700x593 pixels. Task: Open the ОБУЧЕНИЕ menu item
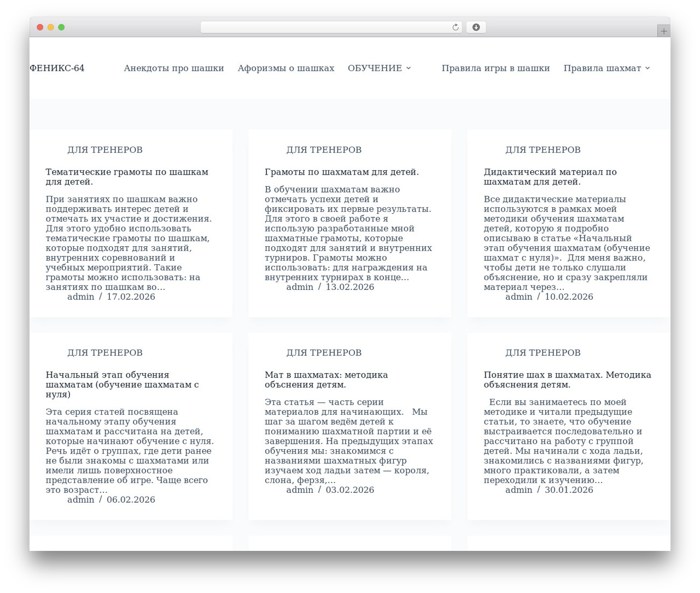375,68
